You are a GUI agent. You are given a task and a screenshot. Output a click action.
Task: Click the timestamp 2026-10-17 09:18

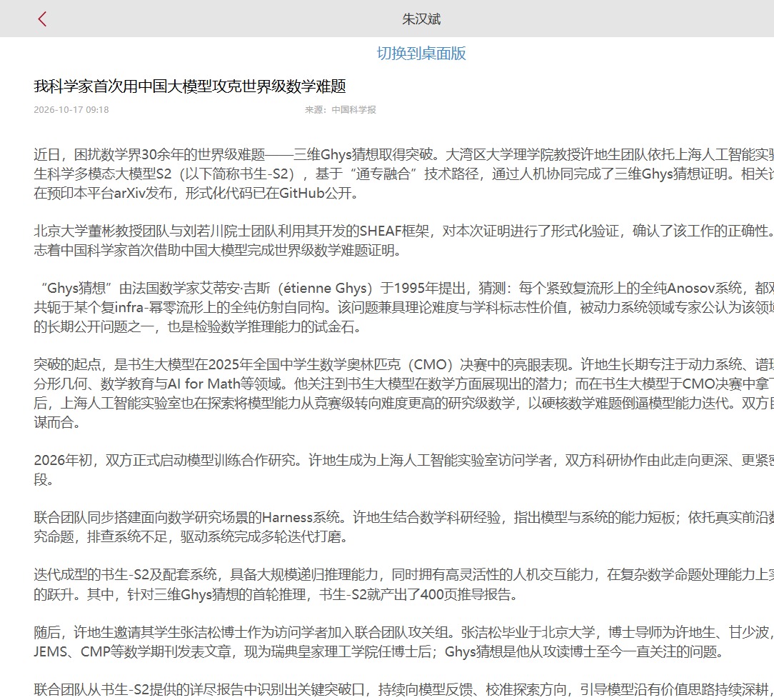click(71, 109)
